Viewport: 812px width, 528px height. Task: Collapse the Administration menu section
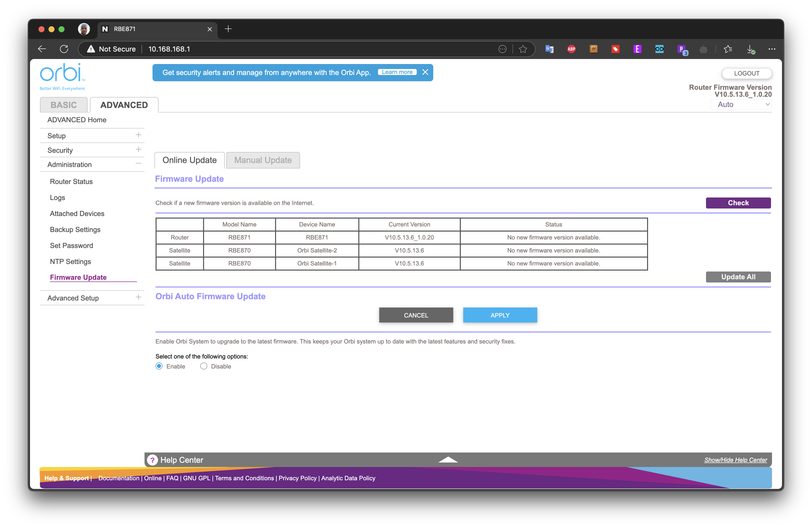coord(138,164)
